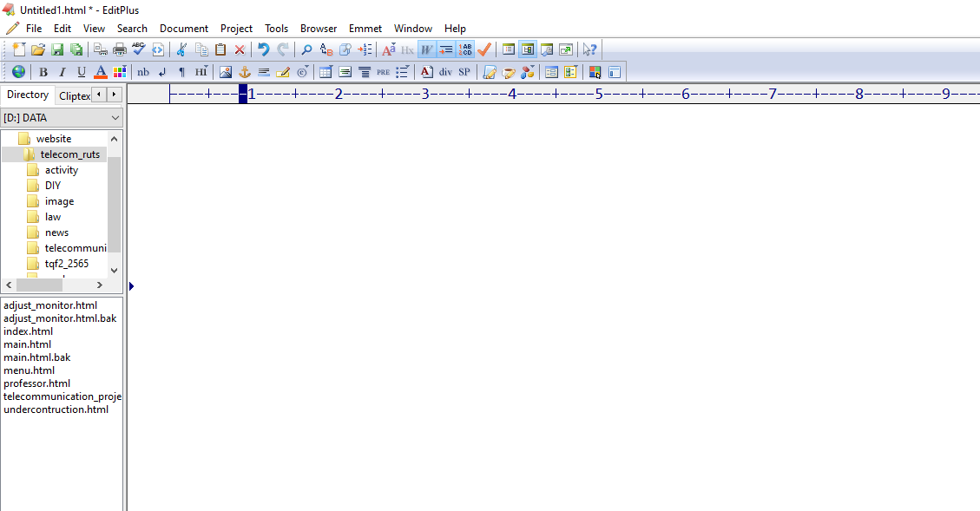
Task: Click the Print icon
Action: tap(120, 49)
